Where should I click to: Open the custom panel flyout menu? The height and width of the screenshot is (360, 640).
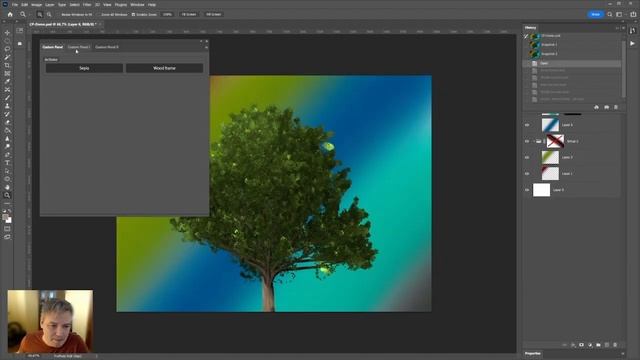pyautogui.click(x=207, y=47)
